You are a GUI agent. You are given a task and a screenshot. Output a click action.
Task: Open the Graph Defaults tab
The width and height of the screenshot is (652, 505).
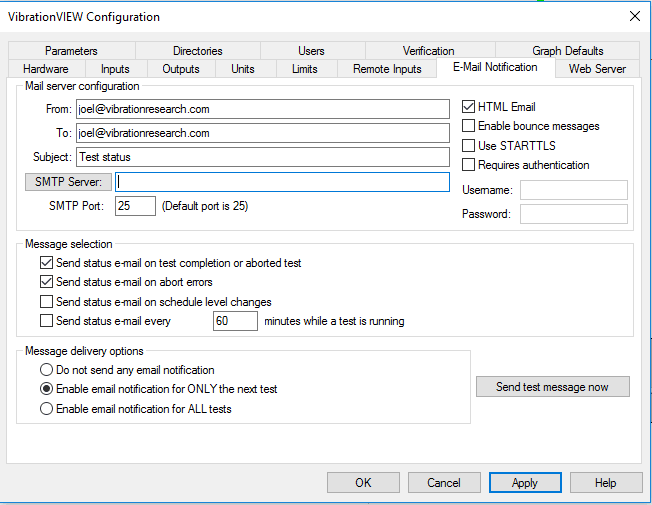[x=568, y=51]
